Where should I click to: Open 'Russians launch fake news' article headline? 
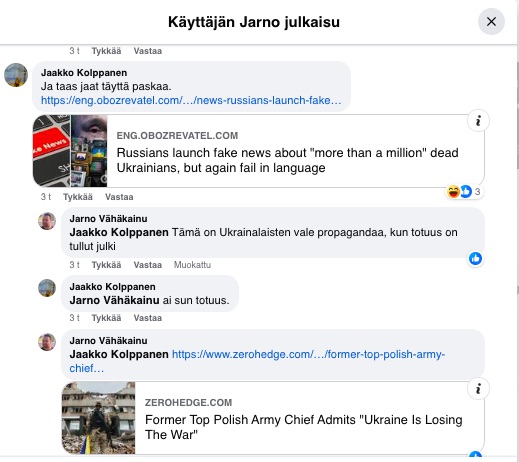[287, 160]
